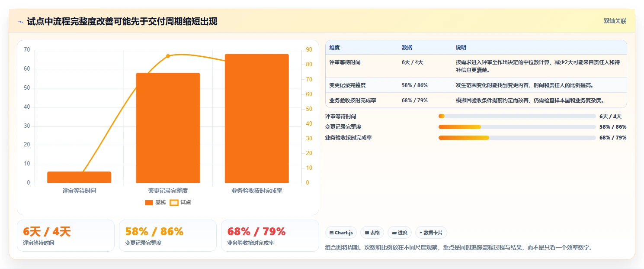
Task: Click the 变更记录完整度 x-axis label
Action: pos(168,191)
